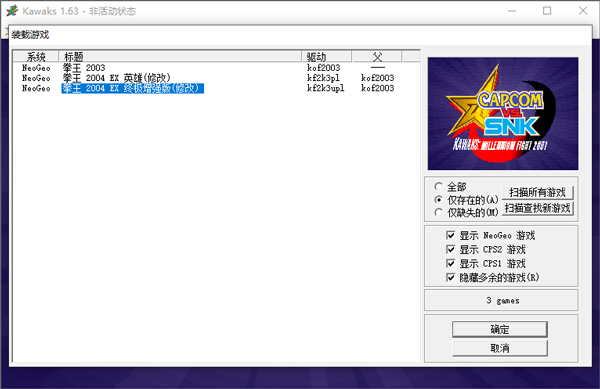Confirm with the 确定 button

pos(500,329)
